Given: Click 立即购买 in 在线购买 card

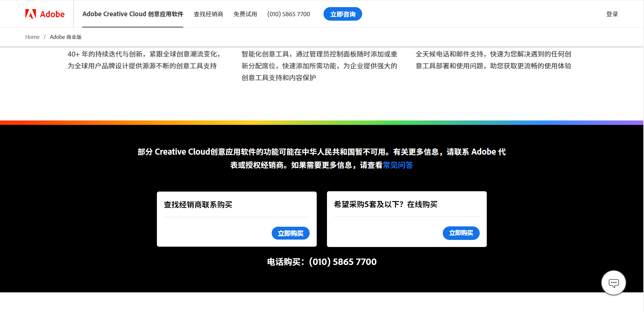Looking at the screenshot, I should [x=461, y=233].
